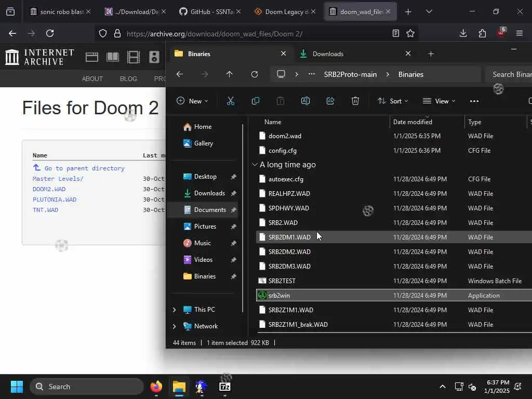Click 'Go to parent directory' link
Viewport: 532px width, 399px height.
85,168
